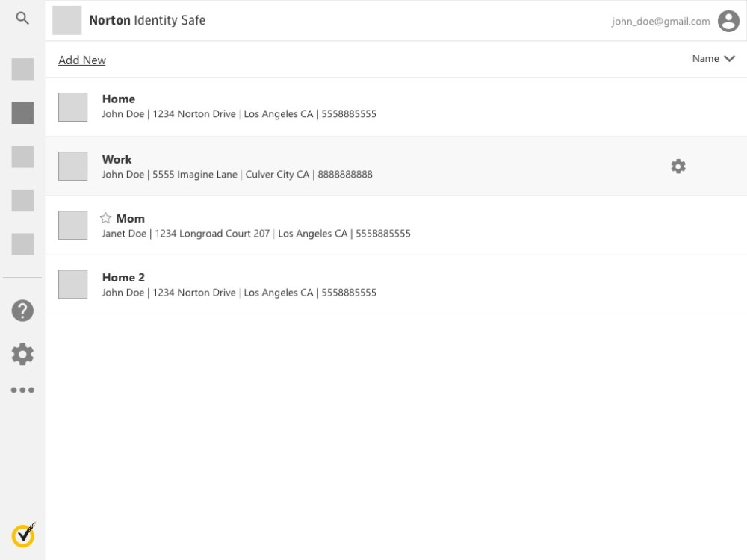Image resolution: width=747 pixels, height=560 pixels.
Task: Expand the Name sort dropdown
Action: click(x=705, y=59)
